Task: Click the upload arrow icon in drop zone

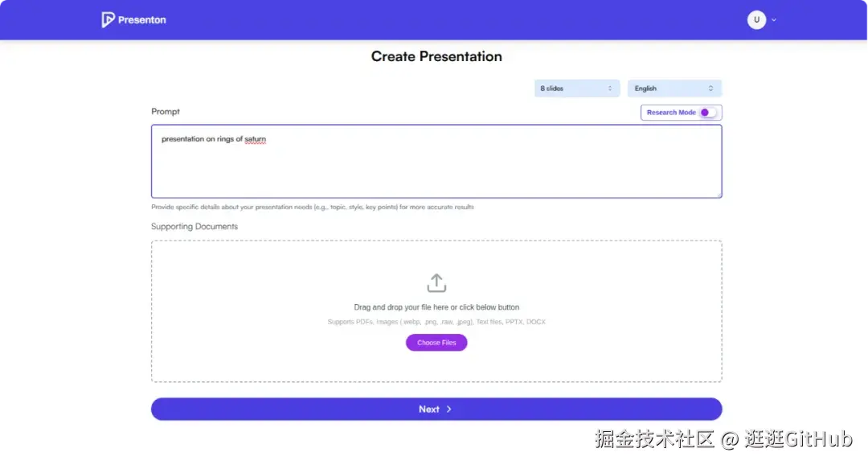Action: point(436,282)
